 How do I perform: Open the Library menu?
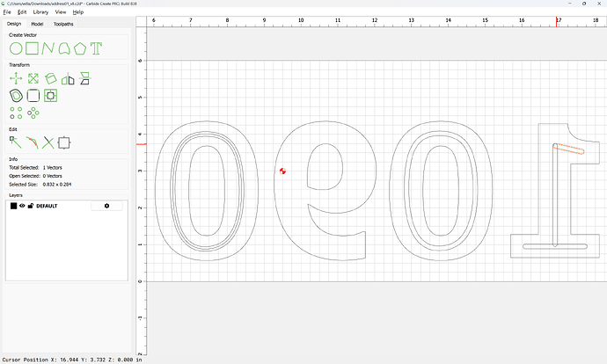pyautogui.click(x=40, y=12)
